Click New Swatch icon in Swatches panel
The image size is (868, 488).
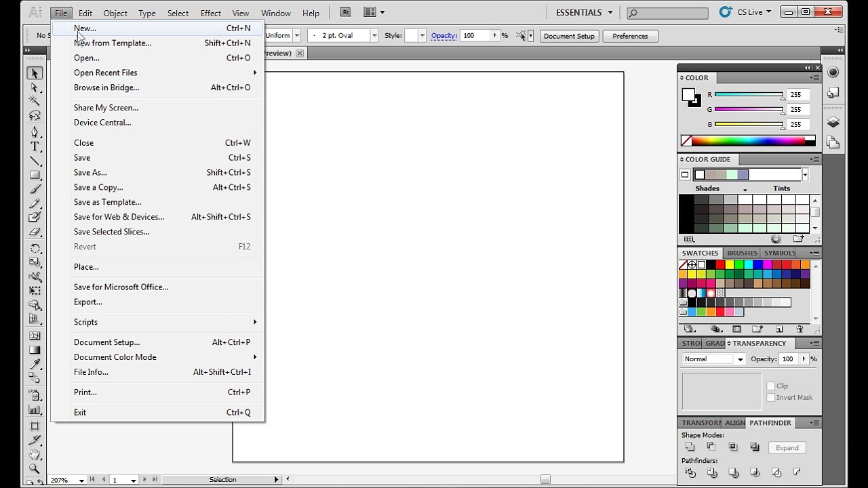(779, 329)
